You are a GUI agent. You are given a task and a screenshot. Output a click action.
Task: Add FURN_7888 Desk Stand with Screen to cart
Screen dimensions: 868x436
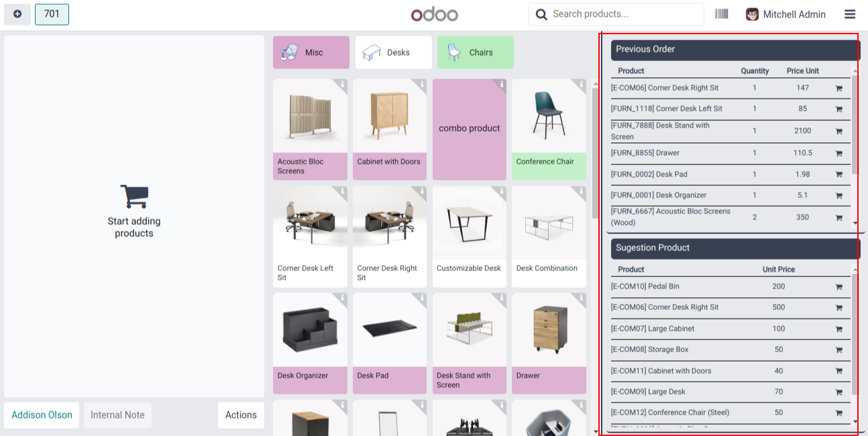(838, 131)
